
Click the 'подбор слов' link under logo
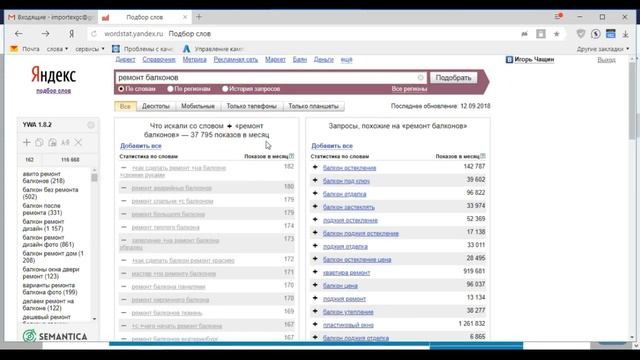pos(53,91)
